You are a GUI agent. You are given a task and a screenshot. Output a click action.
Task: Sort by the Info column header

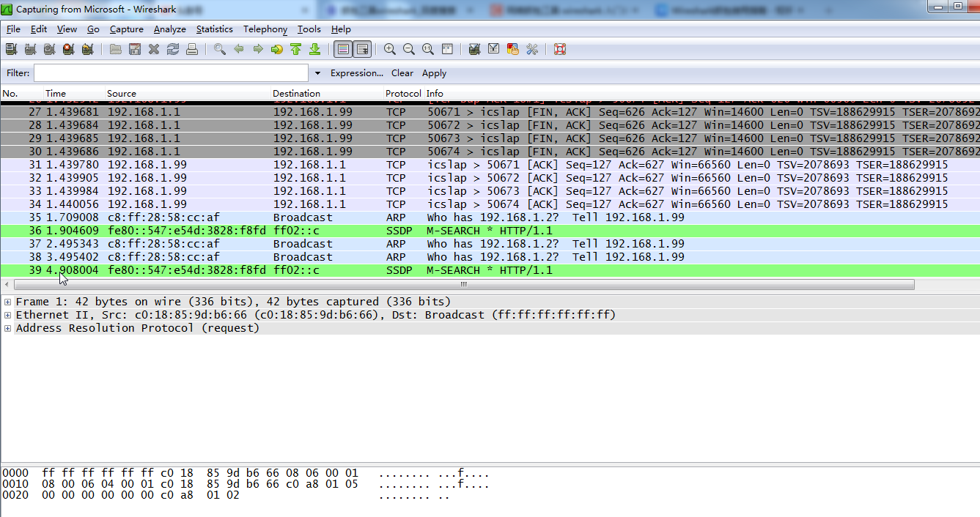[x=701, y=94]
